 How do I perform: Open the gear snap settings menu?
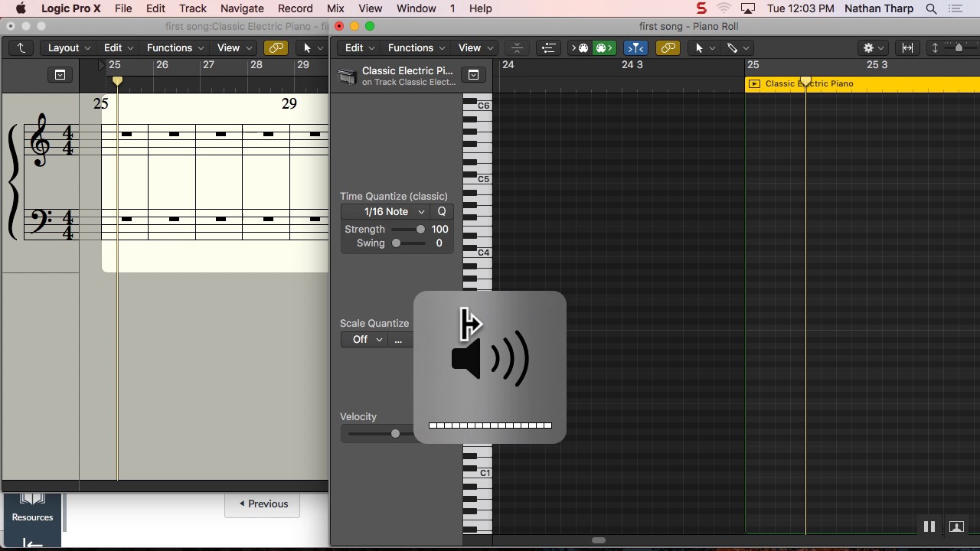[x=874, y=47]
